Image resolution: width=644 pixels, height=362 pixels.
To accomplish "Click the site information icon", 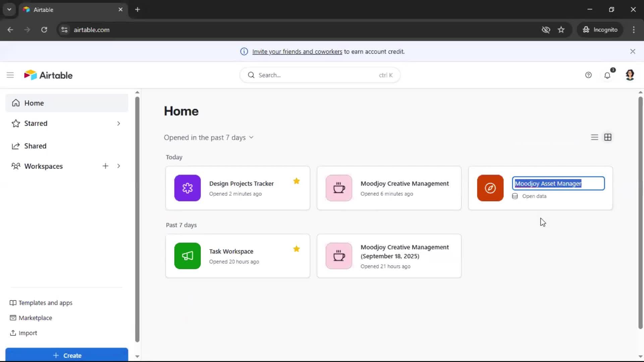I will [x=64, y=29].
